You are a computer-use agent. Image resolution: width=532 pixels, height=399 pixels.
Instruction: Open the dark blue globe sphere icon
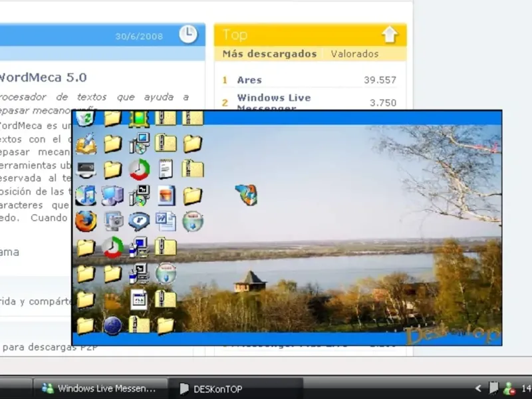pos(112,326)
